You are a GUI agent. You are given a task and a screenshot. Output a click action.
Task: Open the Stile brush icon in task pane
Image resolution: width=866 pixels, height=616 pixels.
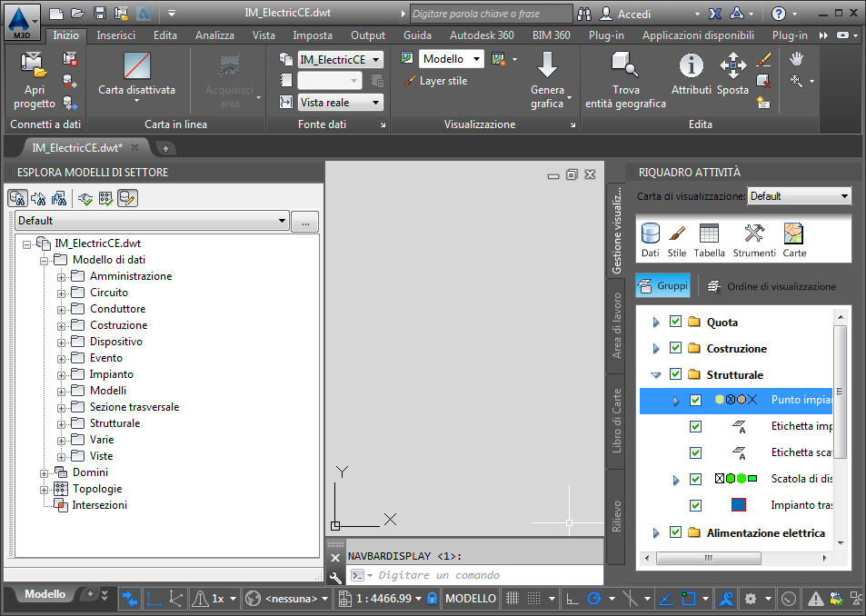pyautogui.click(x=677, y=233)
